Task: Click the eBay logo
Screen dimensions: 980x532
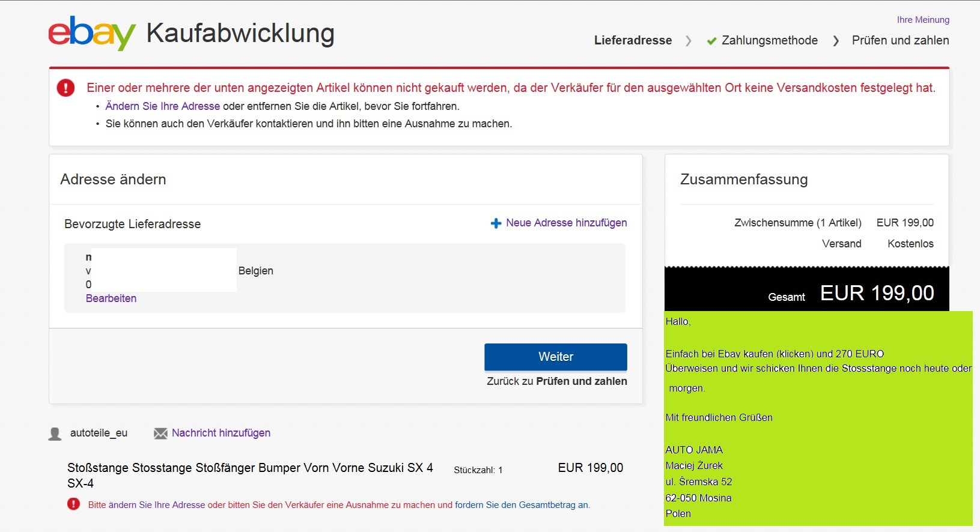Action: pos(91,33)
